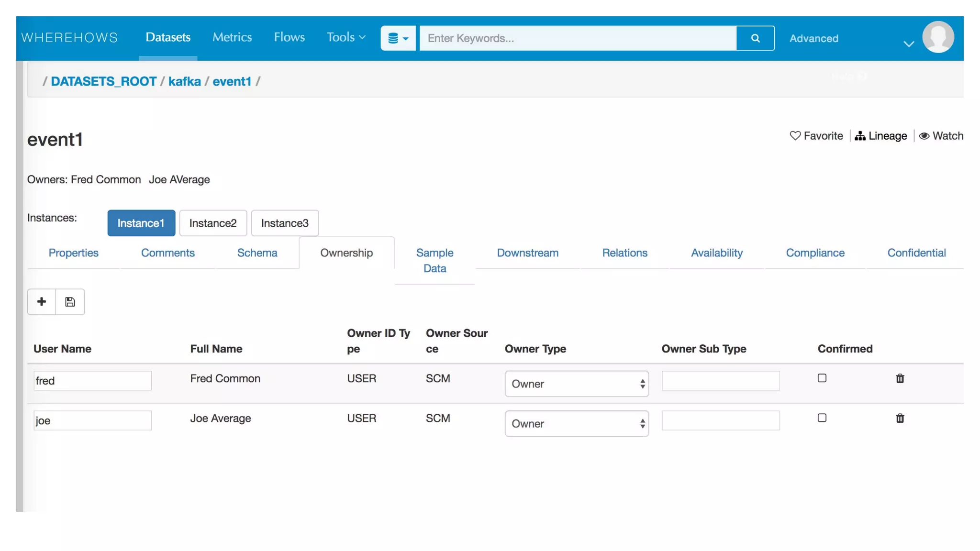Expand the Tools menu

(345, 37)
